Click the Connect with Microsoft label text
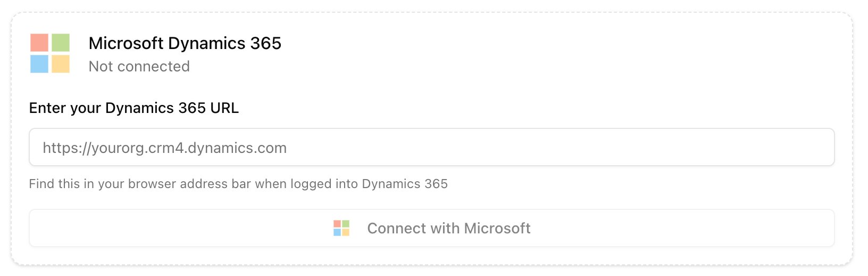 tap(448, 229)
